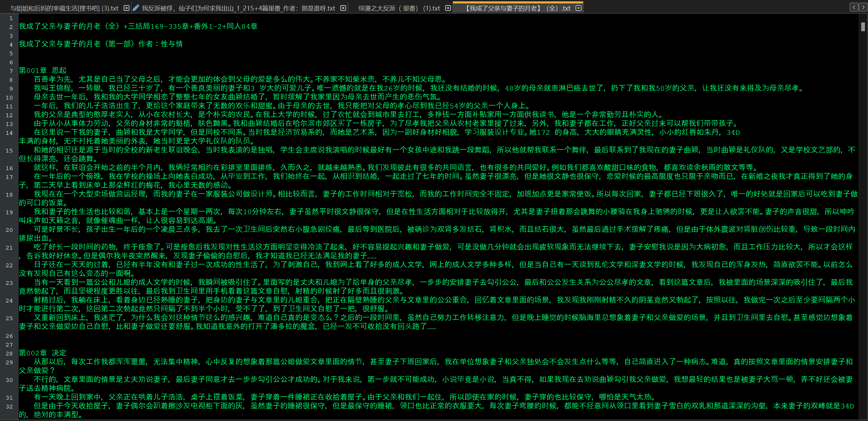
Task: Close the tab with the pencil icon
Action: 343,8
